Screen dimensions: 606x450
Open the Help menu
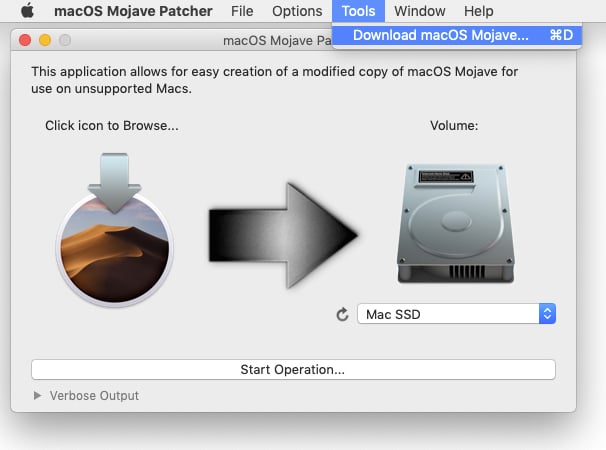[478, 11]
